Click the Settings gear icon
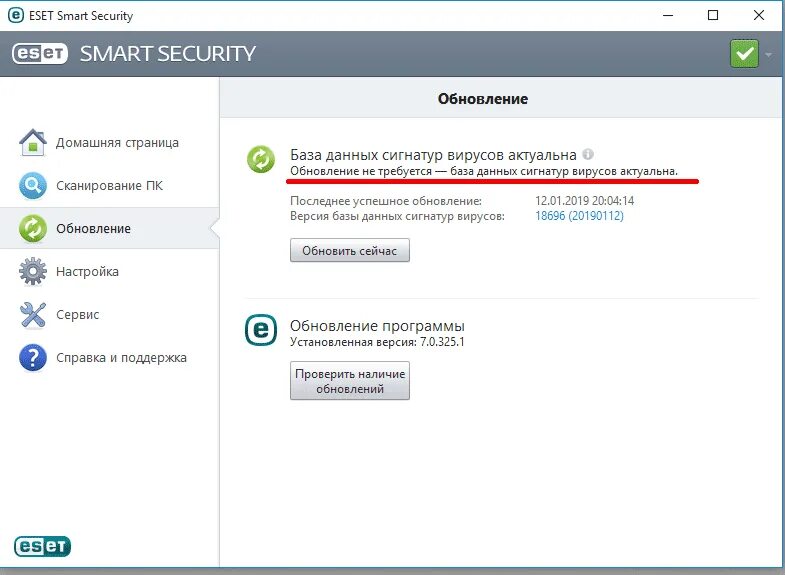The image size is (785, 575). coord(33,272)
